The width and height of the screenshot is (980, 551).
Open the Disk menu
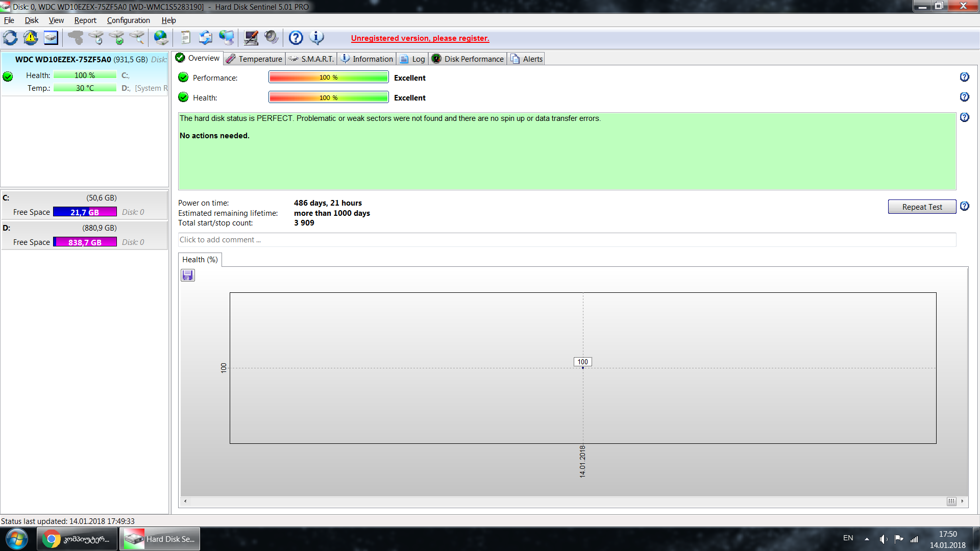click(x=32, y=20)
